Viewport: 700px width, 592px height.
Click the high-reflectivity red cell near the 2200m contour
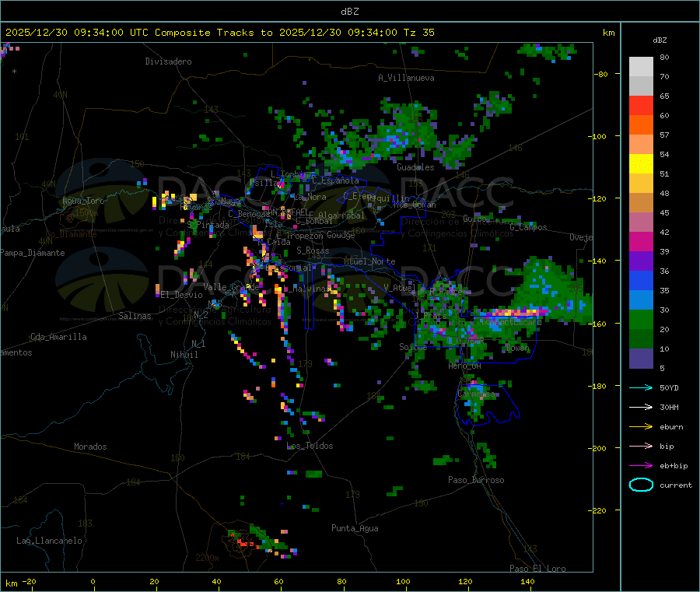[245, 543]
